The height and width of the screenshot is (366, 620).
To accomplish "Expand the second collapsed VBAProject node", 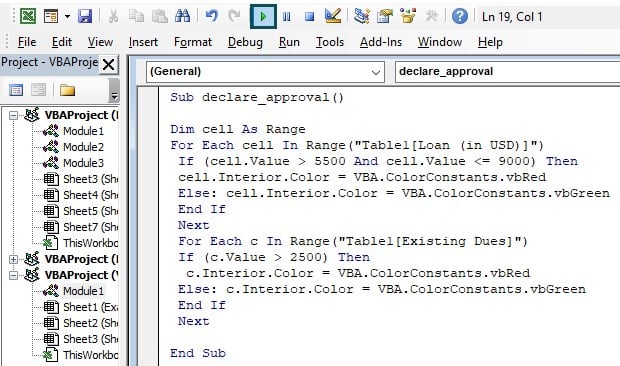I will pos(13,259).
